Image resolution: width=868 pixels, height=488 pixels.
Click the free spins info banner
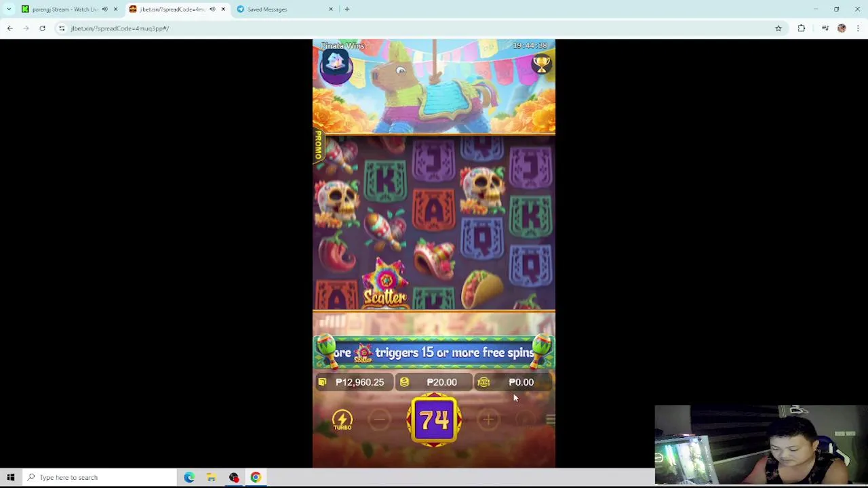point(434,352)
